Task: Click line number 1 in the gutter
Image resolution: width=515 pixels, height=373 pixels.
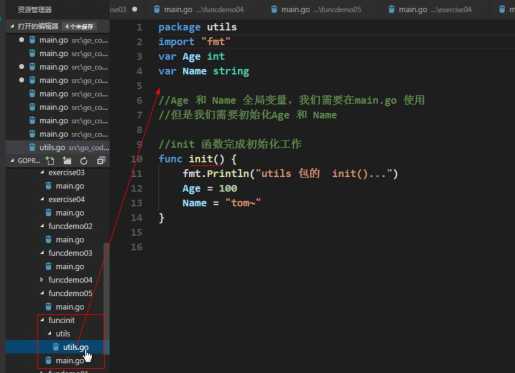Action: pyautogui.click(x=139, y=27)
